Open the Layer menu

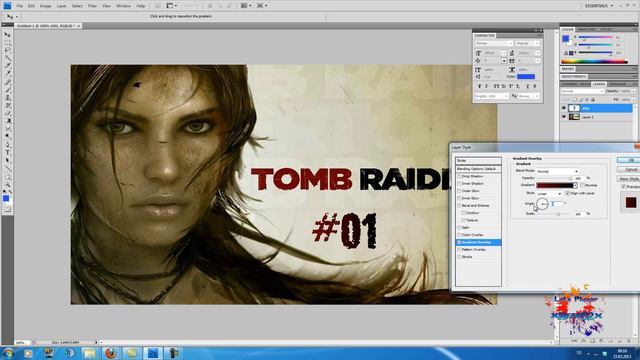61,6
